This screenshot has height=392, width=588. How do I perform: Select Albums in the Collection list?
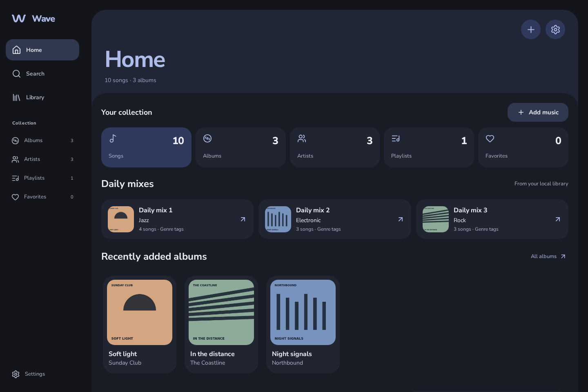click(x=42, y=140)
